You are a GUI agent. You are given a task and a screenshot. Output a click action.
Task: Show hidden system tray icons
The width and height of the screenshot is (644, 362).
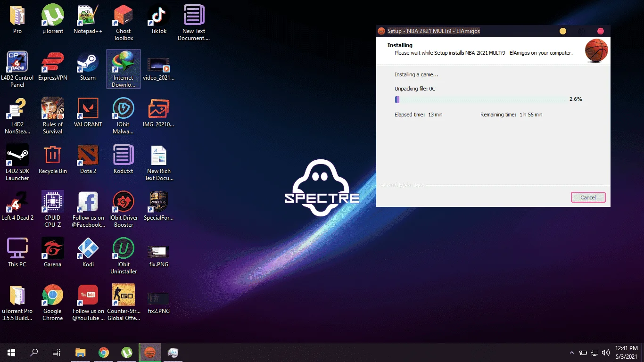pyautogui.click(x=572, y=353)
